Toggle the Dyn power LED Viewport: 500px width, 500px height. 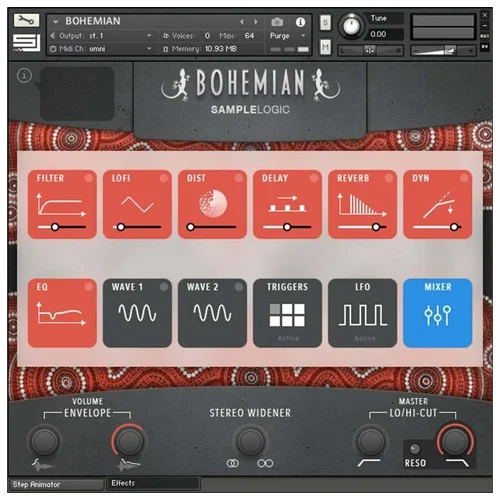click(464, 178)
